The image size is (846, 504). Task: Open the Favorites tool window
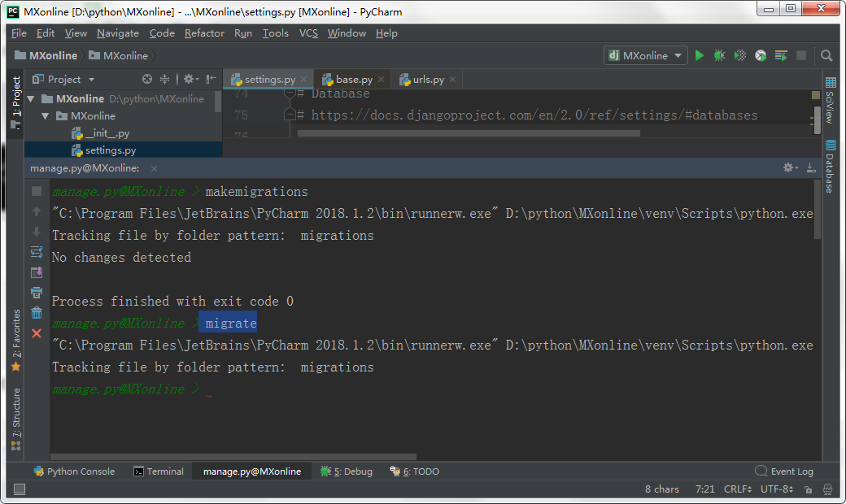tap(16, 340)
